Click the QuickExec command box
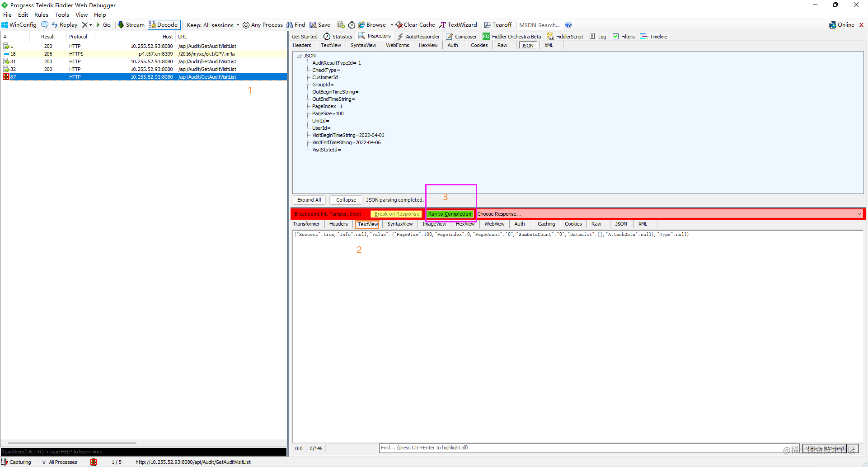868x467 pixels. [x=144, y=452]
